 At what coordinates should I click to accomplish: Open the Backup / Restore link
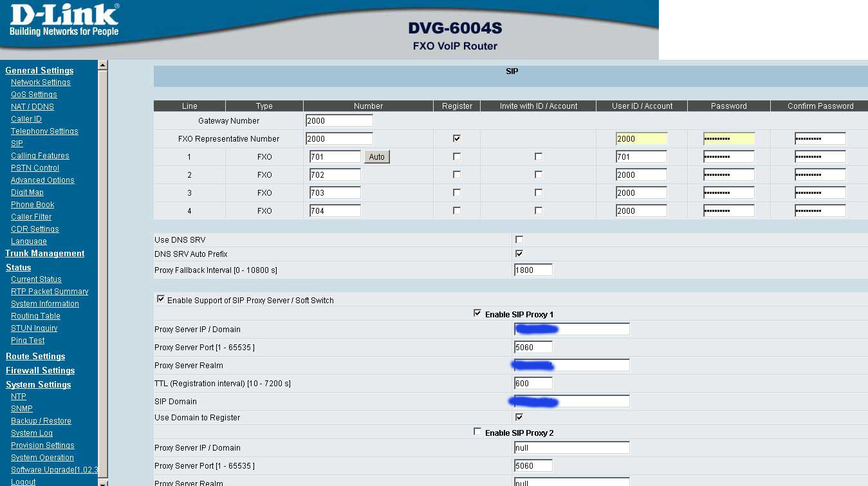(x=41, y=421)
